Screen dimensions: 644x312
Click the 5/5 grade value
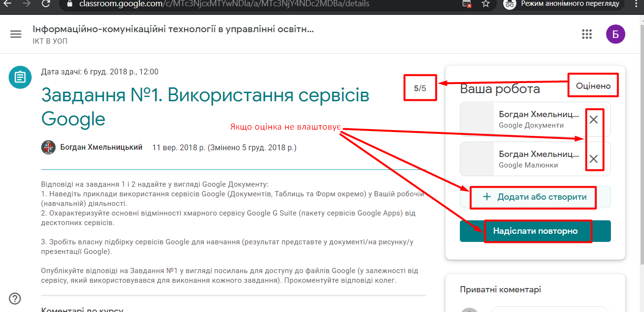point(420,88)
